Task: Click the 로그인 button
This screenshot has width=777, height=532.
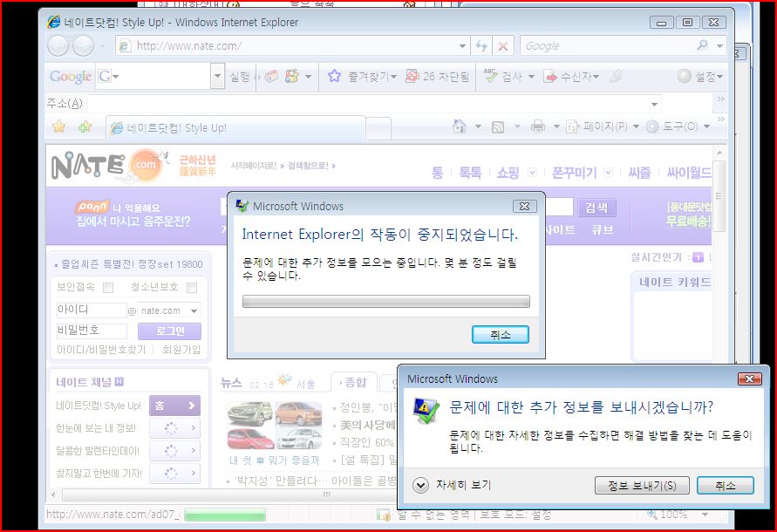Action: 169,331
